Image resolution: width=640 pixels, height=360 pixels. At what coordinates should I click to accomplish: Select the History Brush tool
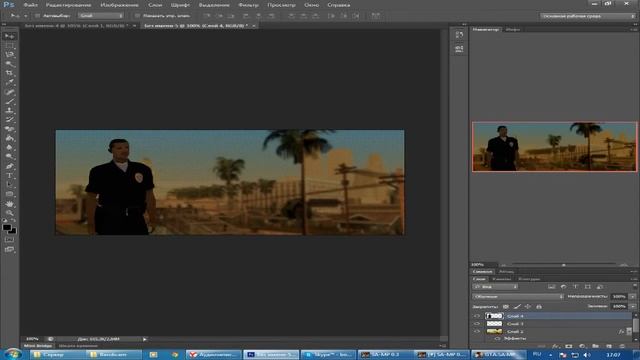pos(9,120)
